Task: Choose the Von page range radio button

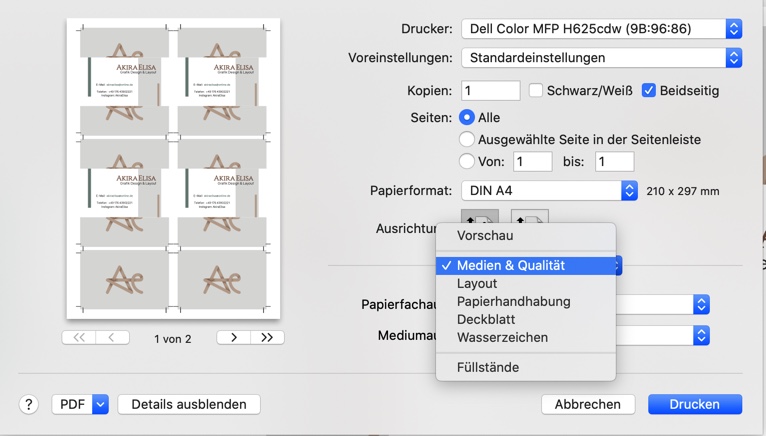Action: tap(467, 161)
